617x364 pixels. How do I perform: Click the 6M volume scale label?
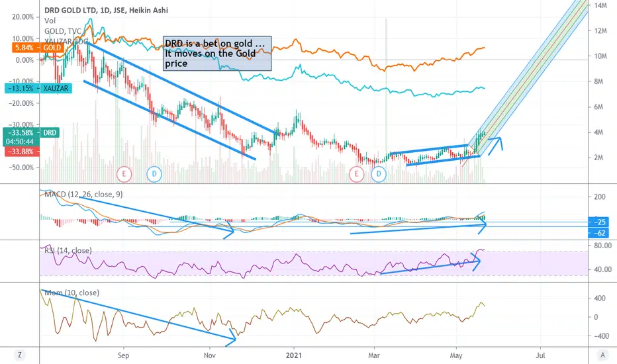[x=598, y=107]
